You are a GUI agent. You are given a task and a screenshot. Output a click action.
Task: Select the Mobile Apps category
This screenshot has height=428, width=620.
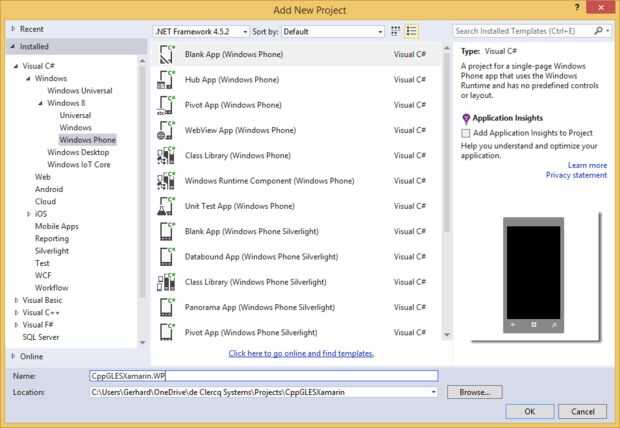coord(57,226)
